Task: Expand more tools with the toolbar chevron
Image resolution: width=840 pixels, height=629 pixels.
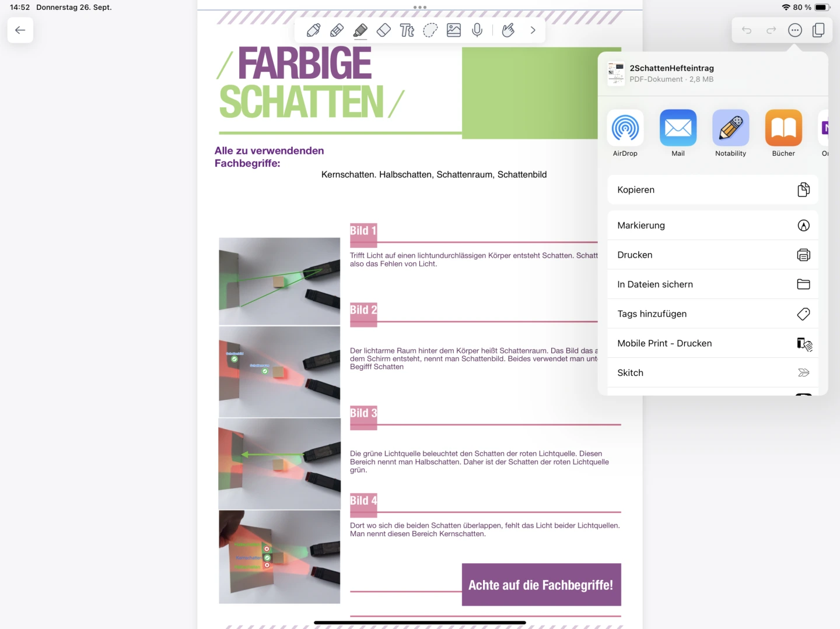Action: click(533, 30)
